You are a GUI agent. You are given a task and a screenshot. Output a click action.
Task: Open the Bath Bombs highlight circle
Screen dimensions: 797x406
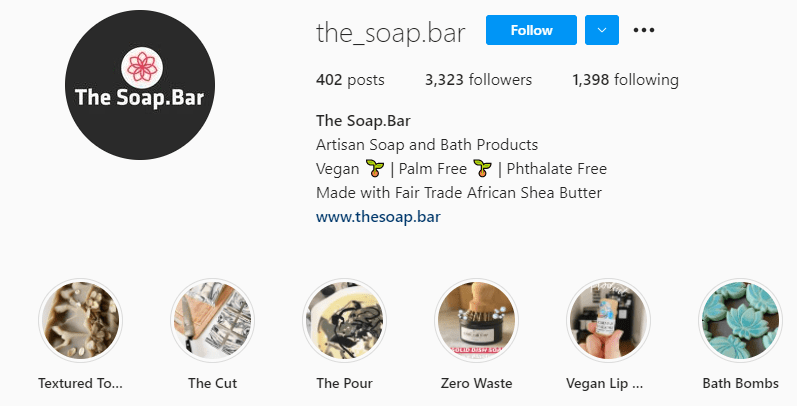click(741, 321)
